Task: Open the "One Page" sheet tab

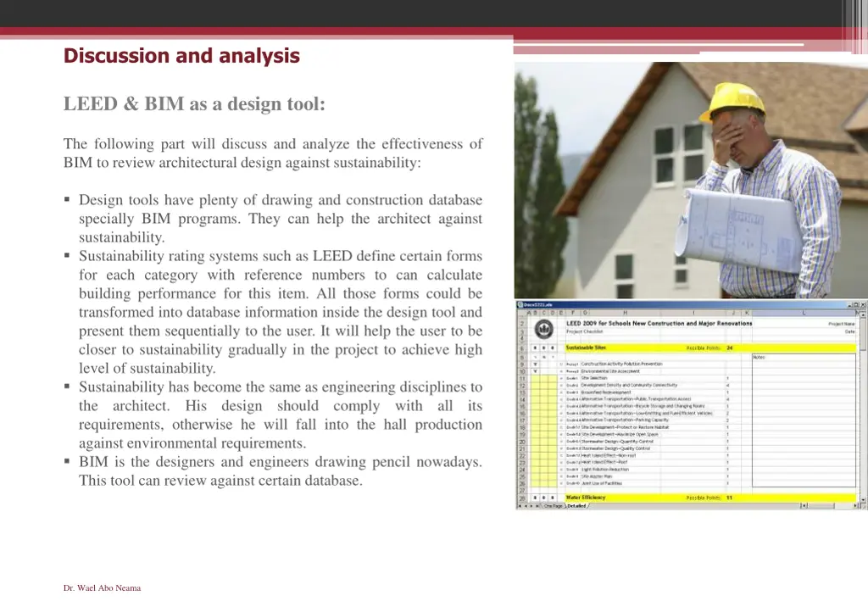Action: (x=553, y=506)
